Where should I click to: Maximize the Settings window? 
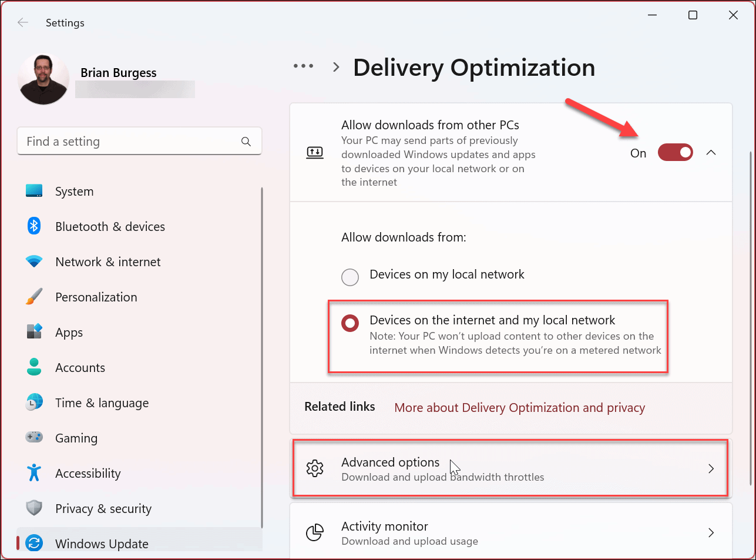(x=693, y=15)
